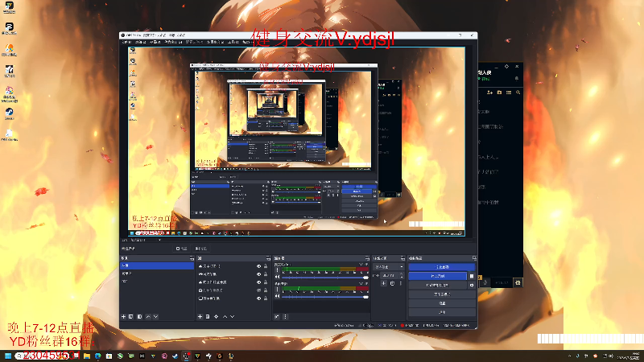Toggle lock on the fifth source row
Screen dimensions: 644x362
pos(266,298)
